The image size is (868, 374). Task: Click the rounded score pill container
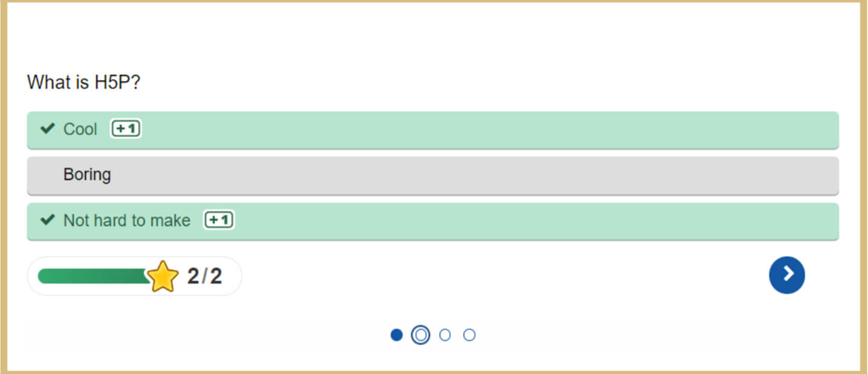click(232, 276)
